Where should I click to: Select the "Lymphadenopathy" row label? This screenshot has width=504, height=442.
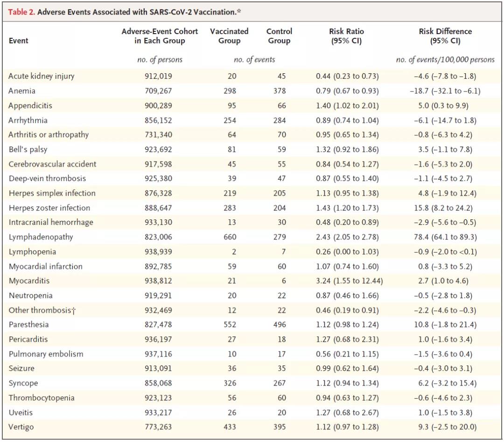coord(41,237)
